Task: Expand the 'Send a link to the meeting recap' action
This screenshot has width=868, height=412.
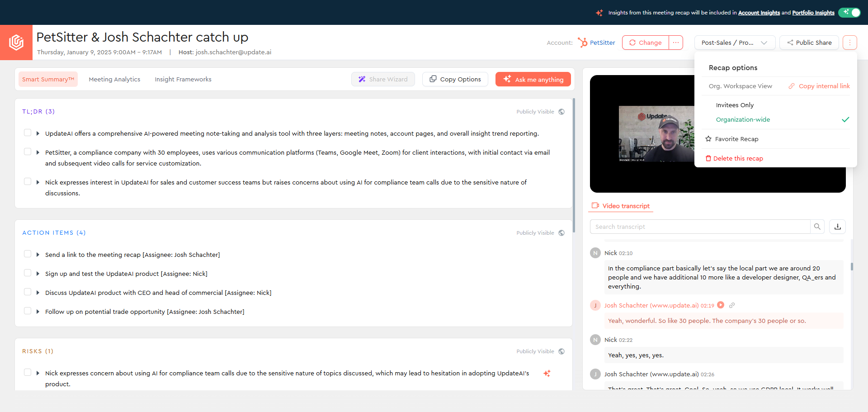Action: pos(38,255)
